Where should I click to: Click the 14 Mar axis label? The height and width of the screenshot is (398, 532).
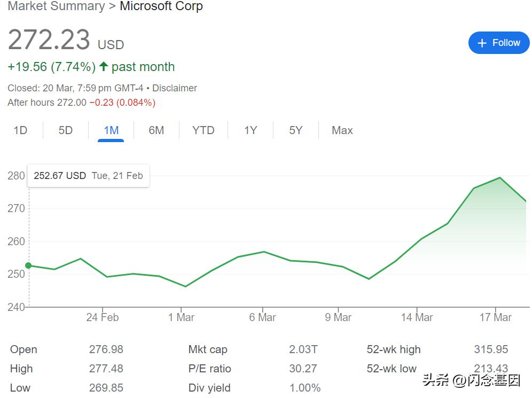point(417,317)
